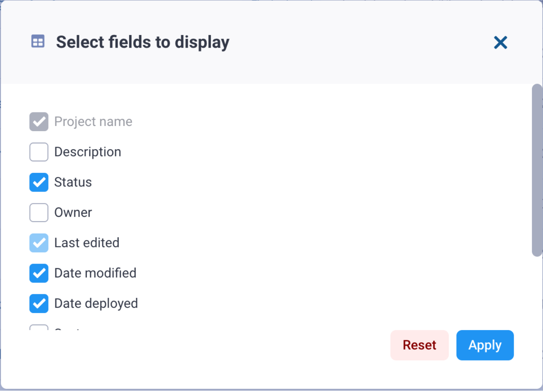Click the greyed-out Project name checkbox

39,122
